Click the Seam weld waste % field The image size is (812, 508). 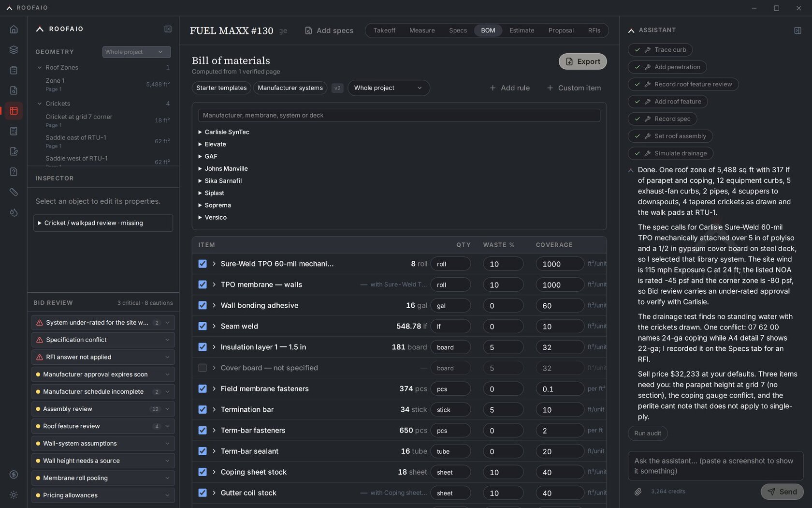[503, 327]
